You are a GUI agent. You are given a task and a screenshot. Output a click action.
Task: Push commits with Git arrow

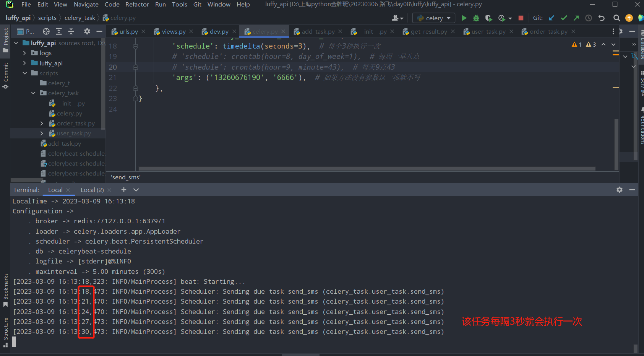[x=576, y=18]
